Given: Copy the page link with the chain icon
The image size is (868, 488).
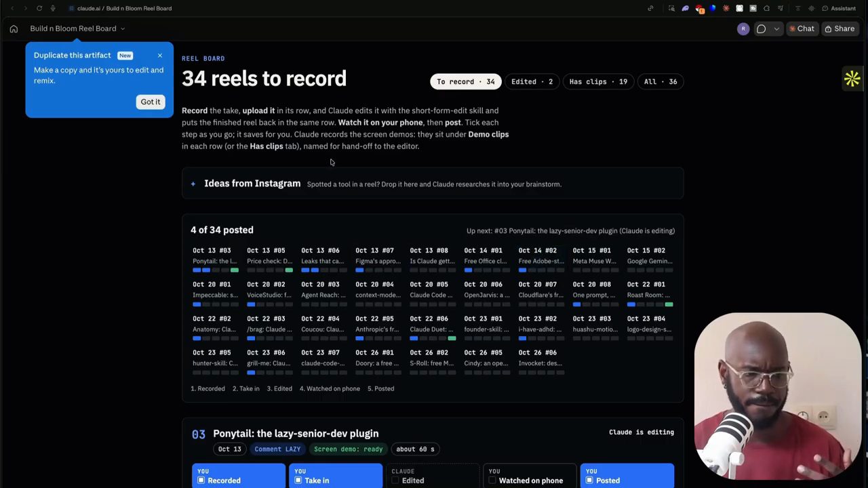Looking at the screenshot, I should coord(650,8).
